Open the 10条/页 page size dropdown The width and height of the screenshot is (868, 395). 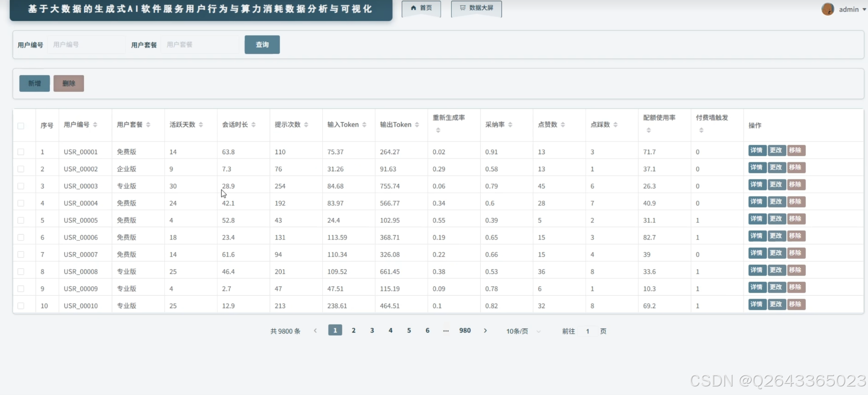point(523,331)
